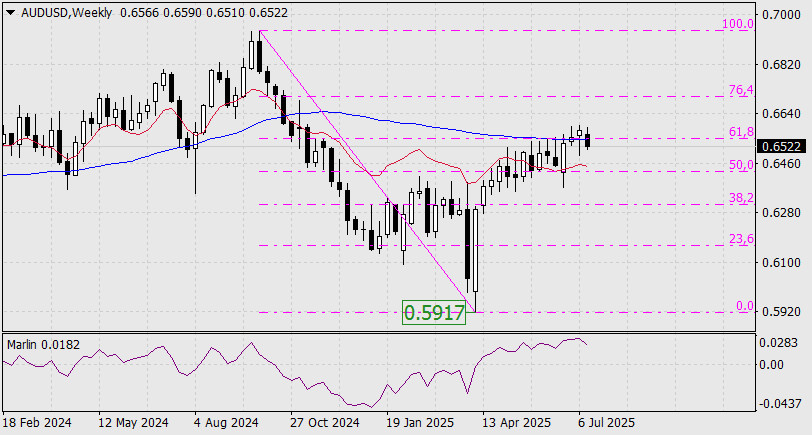Select the 0.6280 price scale value
The image size is (812, 435).
780,213
